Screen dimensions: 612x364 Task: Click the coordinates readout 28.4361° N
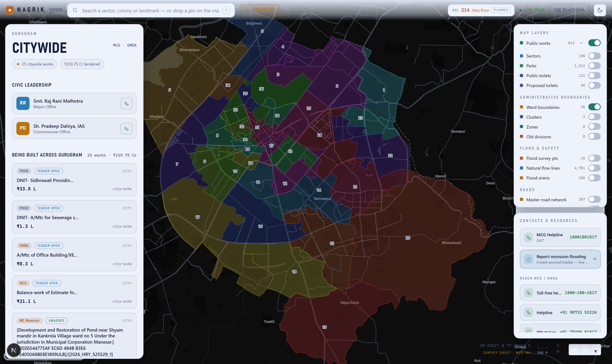point(505,346)
